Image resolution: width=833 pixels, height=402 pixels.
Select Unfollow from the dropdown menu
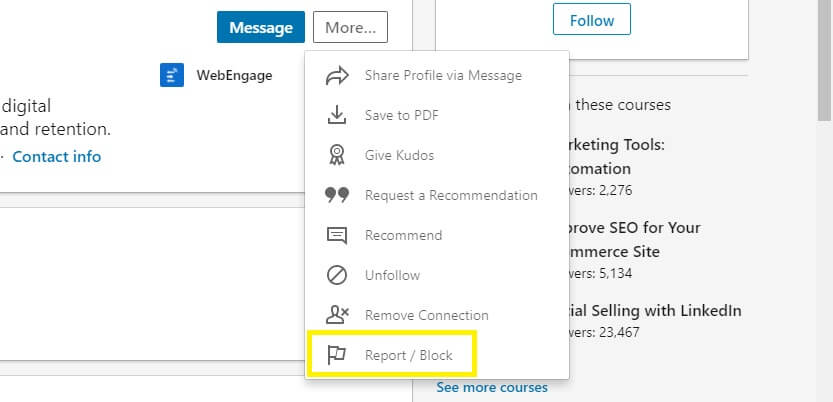(437, 275)
